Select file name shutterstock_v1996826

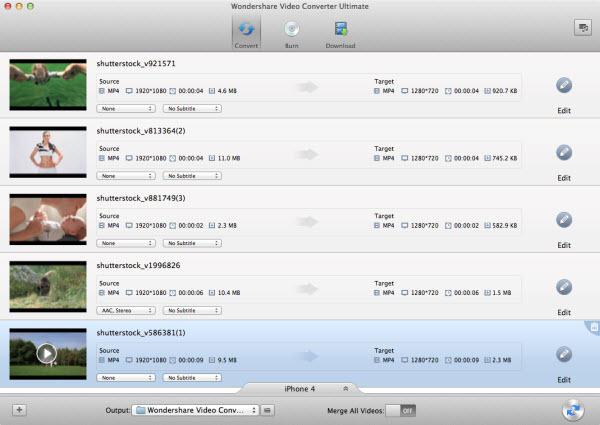coord(138,265)
